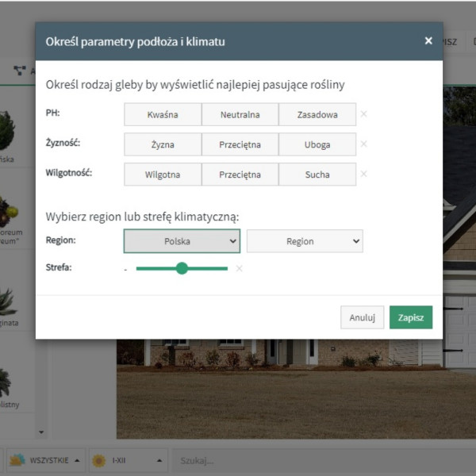Viewport: 476px width, 476px height.
Task: Set Wilgotność to Przeciętna
Action: [240, 175]
